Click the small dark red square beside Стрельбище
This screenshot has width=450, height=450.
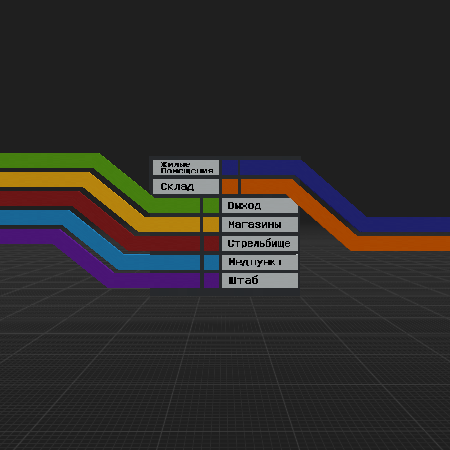211,243
